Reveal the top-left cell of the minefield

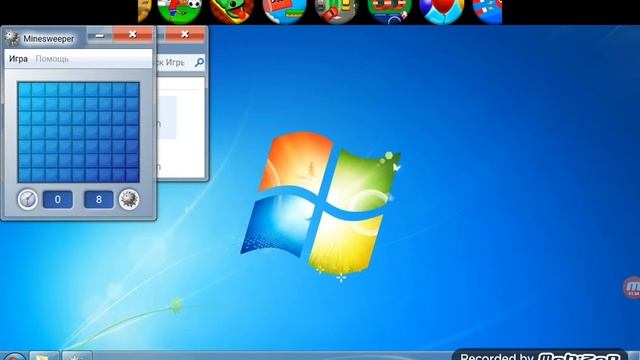pos(24,89)
